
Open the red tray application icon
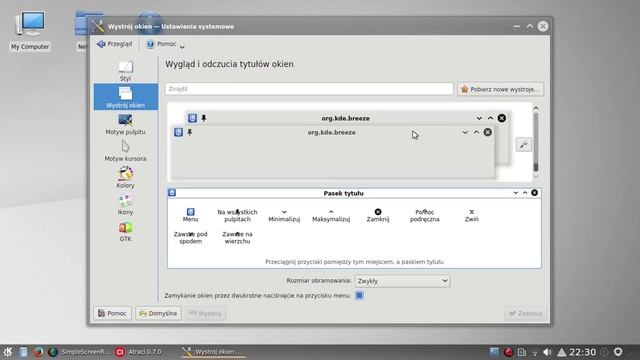click(x=508, y=352)
